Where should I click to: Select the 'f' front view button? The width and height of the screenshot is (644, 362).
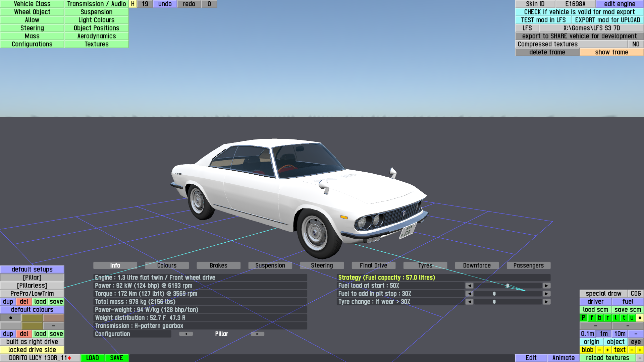[x=591, y=318]
